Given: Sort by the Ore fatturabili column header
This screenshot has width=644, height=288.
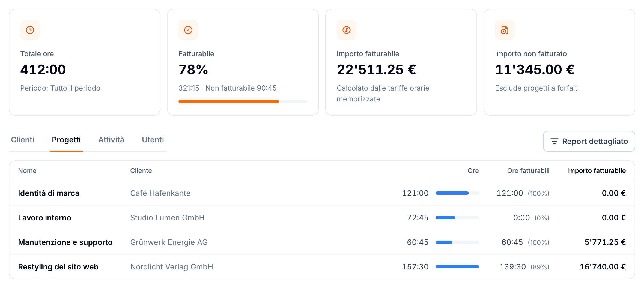Looking at the screenshot, I should click(528, 171).
